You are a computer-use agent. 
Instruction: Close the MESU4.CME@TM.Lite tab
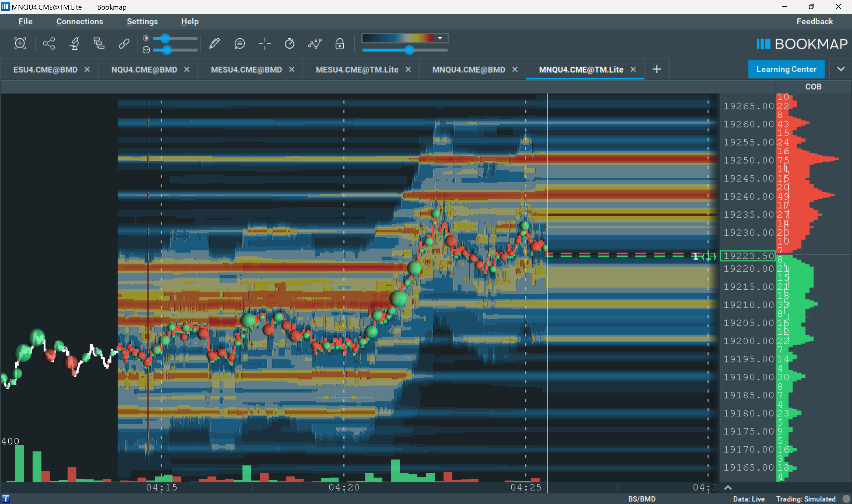(408, 70)
